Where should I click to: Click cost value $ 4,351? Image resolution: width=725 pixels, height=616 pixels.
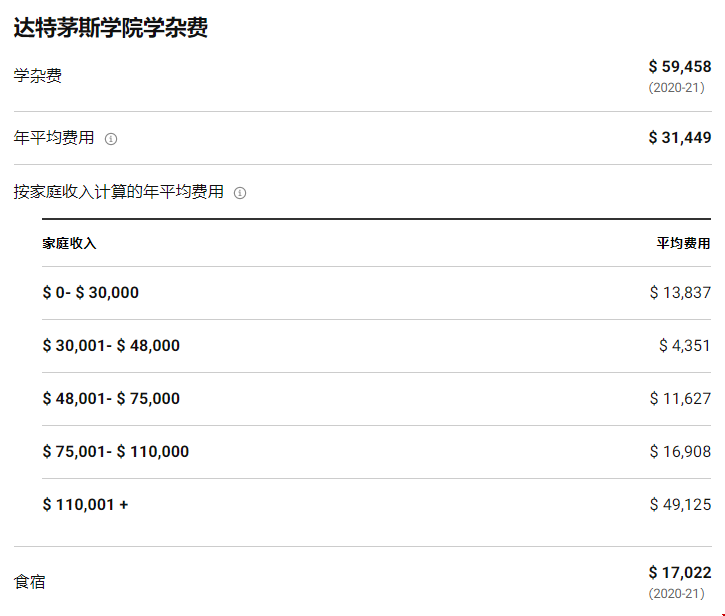[x=685, y=346]
